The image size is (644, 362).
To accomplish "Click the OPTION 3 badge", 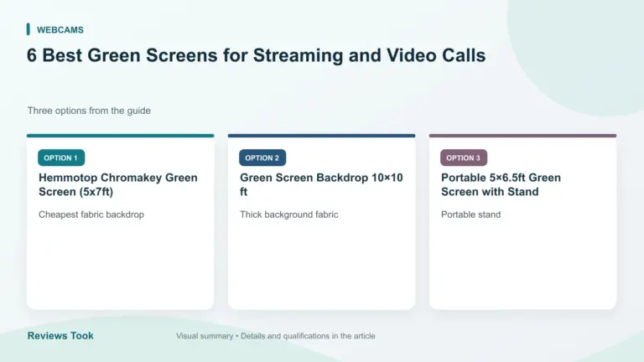I will click(x=464, y=158).
